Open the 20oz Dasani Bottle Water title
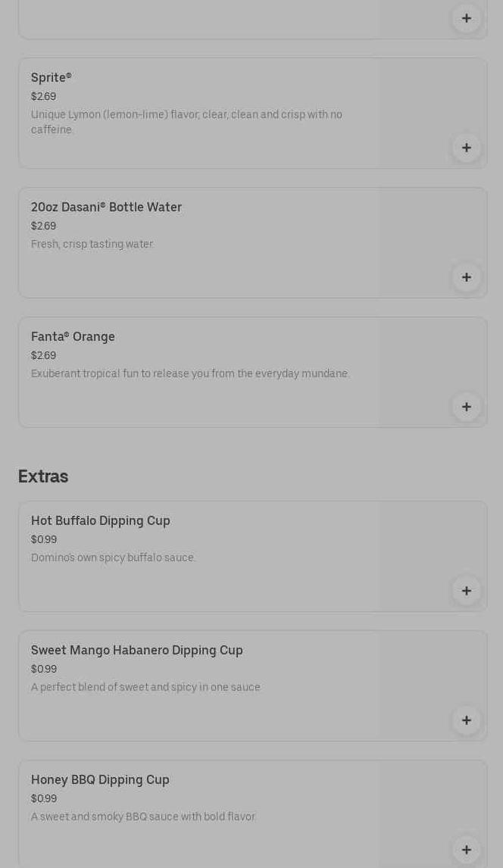This screenshot has height=868, width=503. (106, 207)
